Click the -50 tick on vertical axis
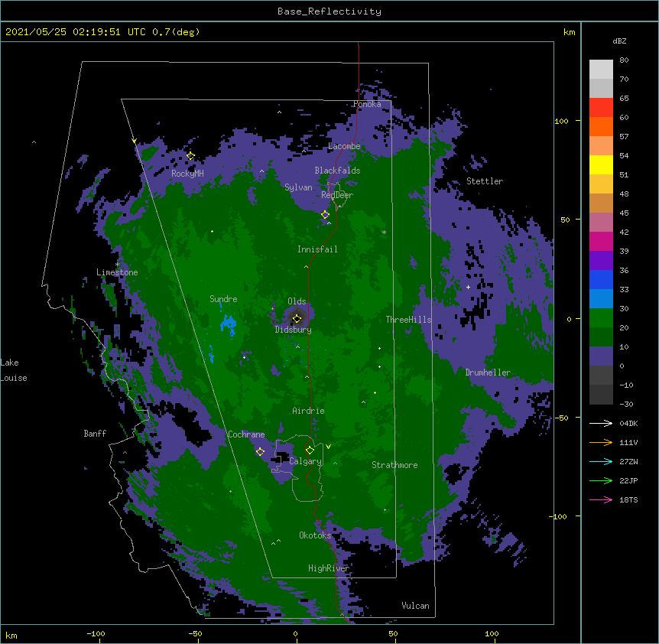 coord(561,418)
